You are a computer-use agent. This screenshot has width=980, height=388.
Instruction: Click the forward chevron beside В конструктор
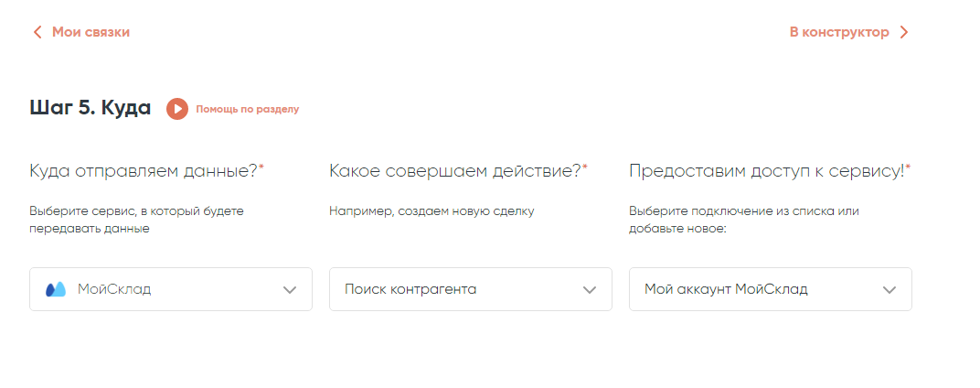click(x=903, y=32)
